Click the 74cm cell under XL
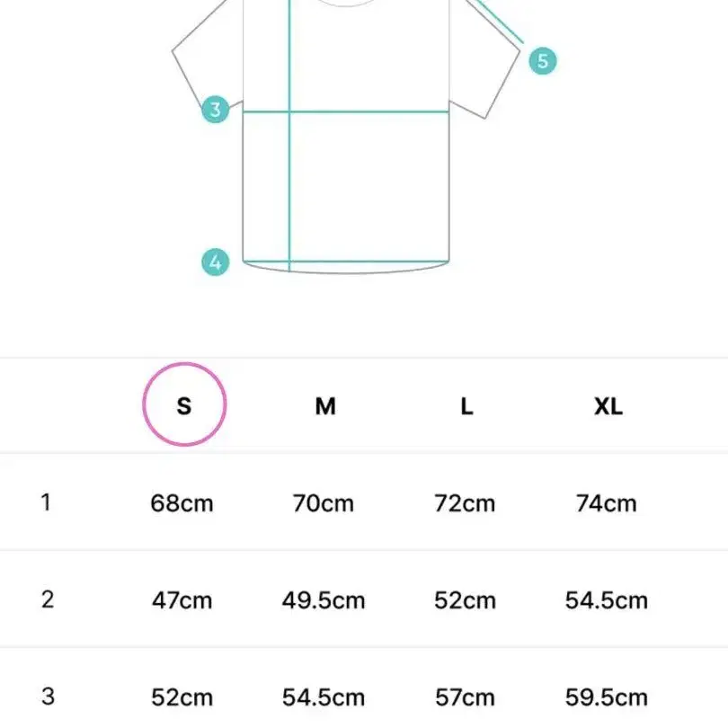Viewport: 728px width, 728px height. pos(607,503)
